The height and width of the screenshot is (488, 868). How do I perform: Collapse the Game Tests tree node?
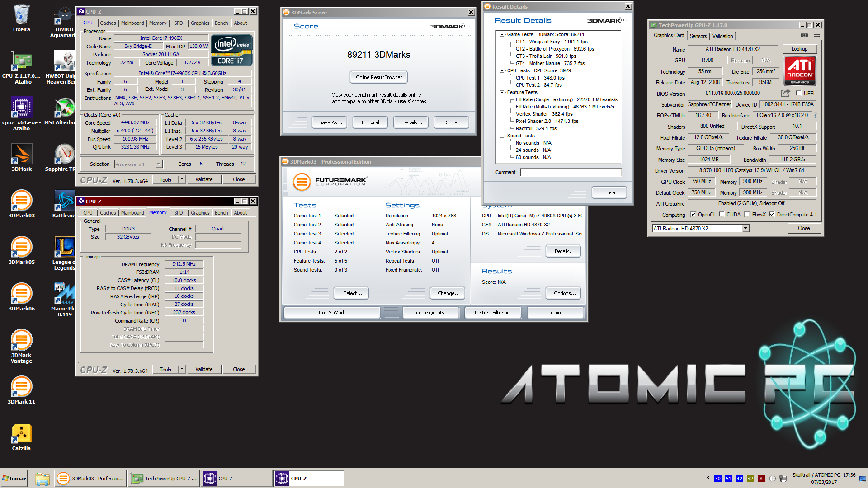point(502,34)
